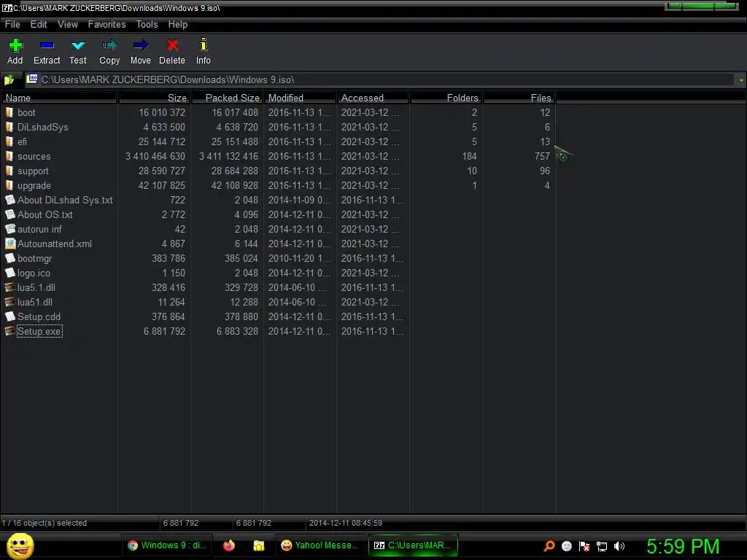Select the bootmgr file name
Image resolution: width=747 pixels, height=560 pixels.
[x=34, y=259]
